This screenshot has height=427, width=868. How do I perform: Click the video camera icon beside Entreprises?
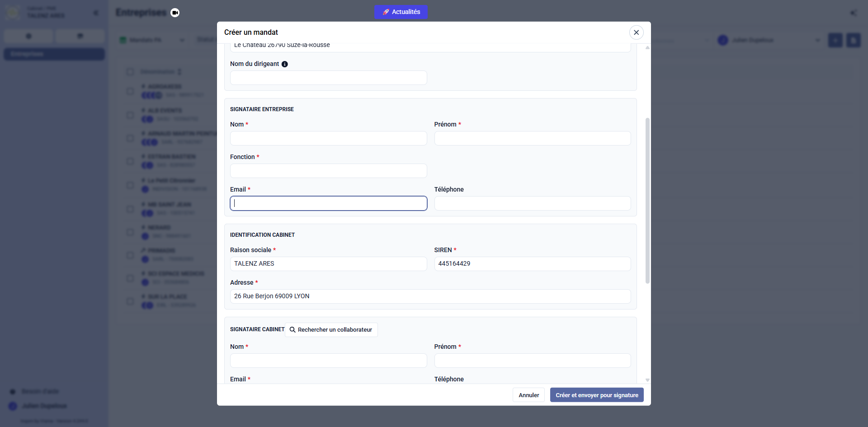pyautogui.click(x=175, y=13)
